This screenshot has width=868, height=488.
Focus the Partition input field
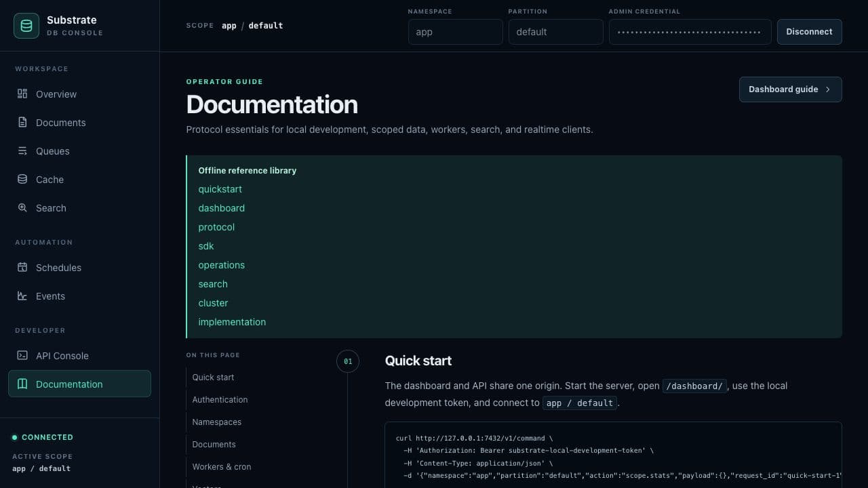556,32
